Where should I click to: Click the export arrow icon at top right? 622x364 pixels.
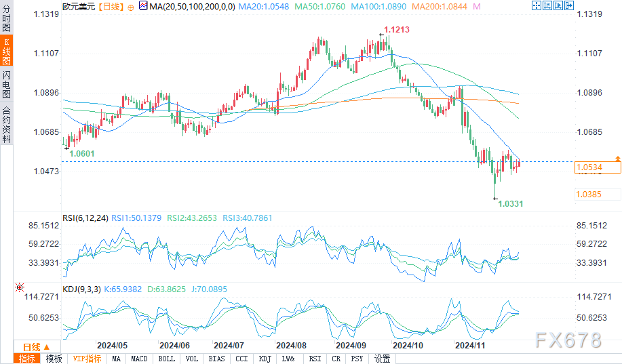[569, 5]
